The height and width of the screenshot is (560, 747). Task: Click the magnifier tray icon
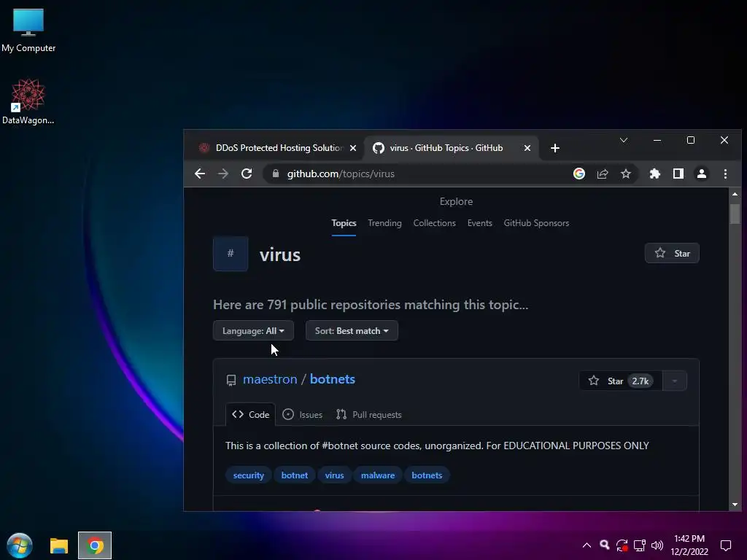click(x=605, y=545)
